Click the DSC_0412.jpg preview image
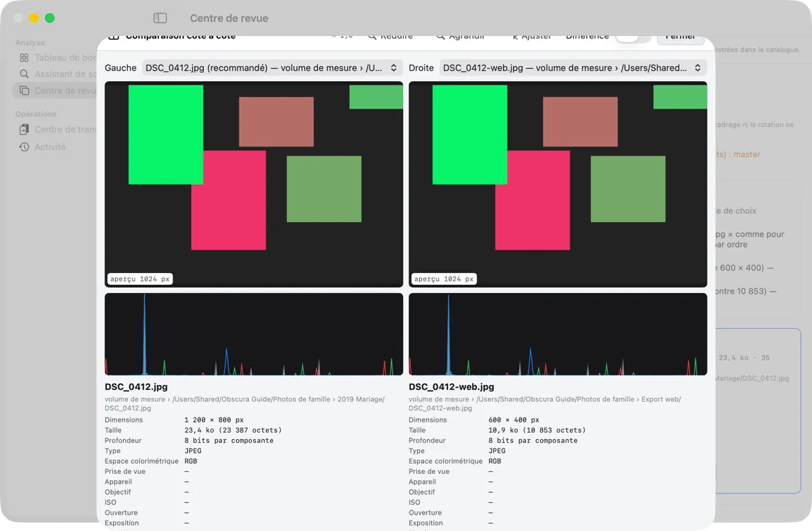The image size is (812, 531). click(x=254, y=184)
